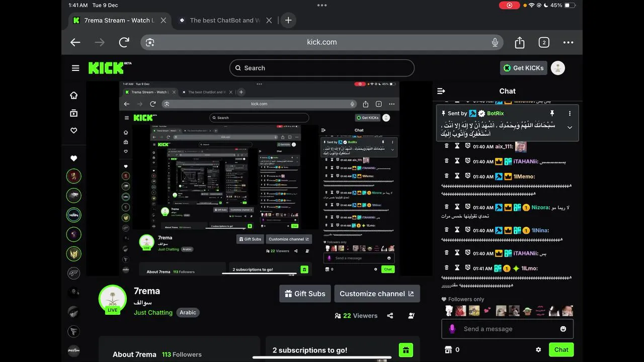The width and height of the screenshot is (644, 362).
Task: Click the user icon beside the share icon
Action: pos(412,316)
